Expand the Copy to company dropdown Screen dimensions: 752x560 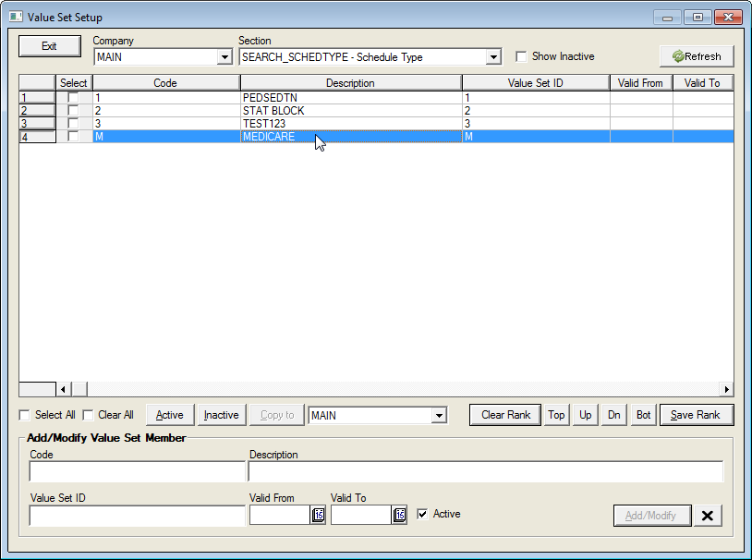[x=439, y=416]
